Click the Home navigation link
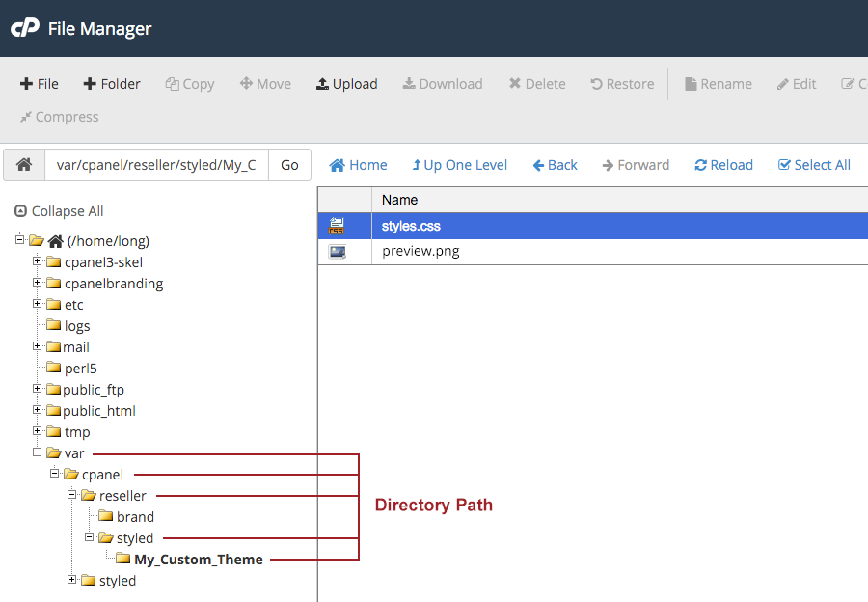 358,165
